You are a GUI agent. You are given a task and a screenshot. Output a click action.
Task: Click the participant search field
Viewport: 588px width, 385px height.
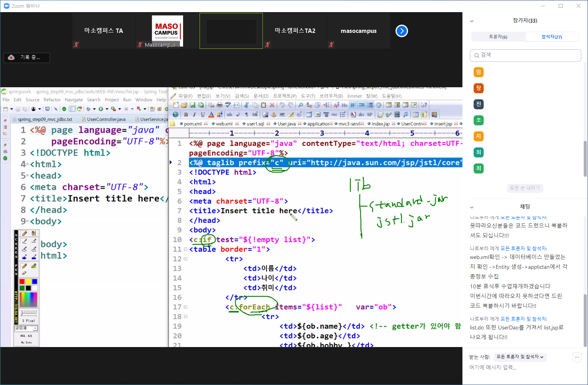pyautogui.click(x=525, y=55)
